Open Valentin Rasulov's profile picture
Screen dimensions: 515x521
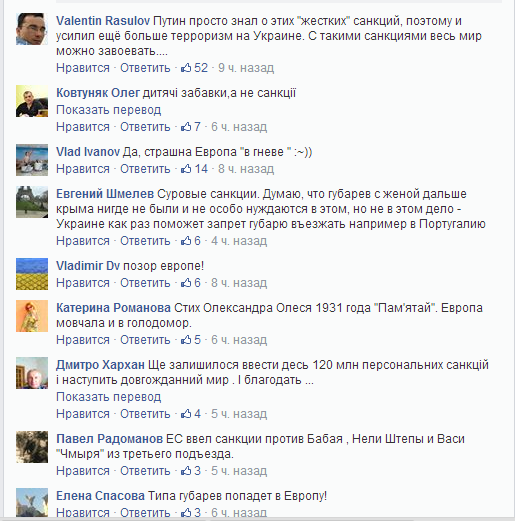point(32,29)
